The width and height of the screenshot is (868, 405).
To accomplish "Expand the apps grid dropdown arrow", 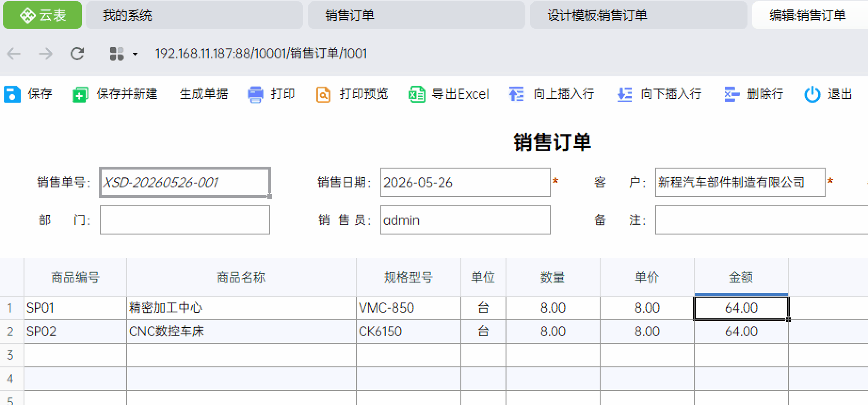I will click(x=135, y=54).
